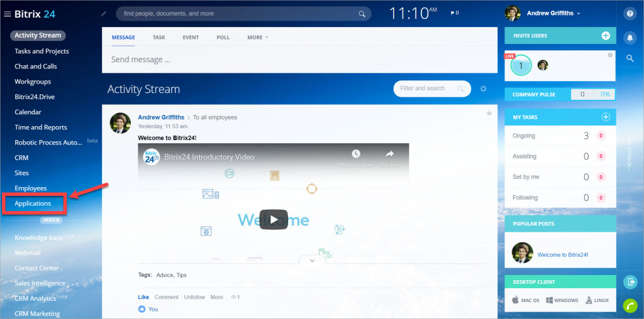This screenshot has height=319, width=644.
Task: Focus the find people, documents search field
Action: (x=243, y=14)
